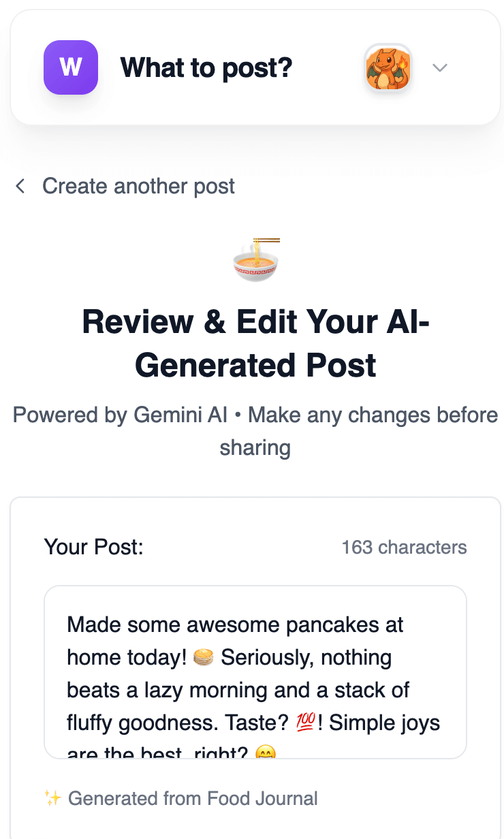
Task: Click the smiley emoji ending the post
Action: [264, 753]
